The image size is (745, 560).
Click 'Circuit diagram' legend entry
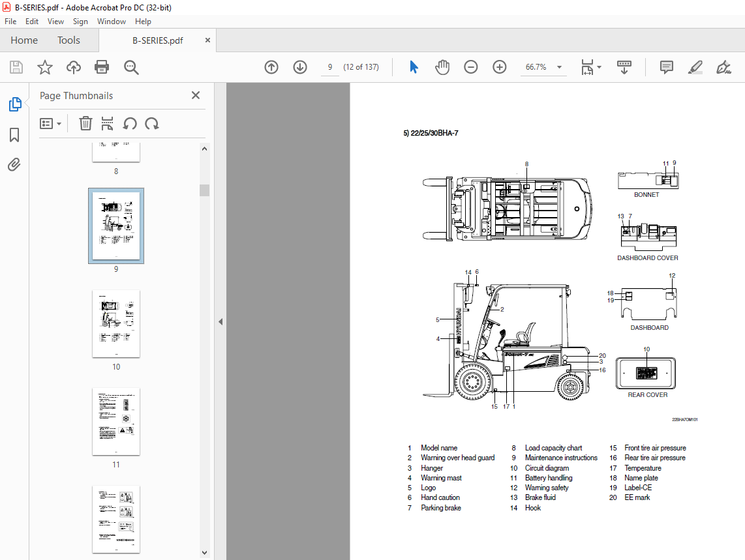(x=547, y=468)
